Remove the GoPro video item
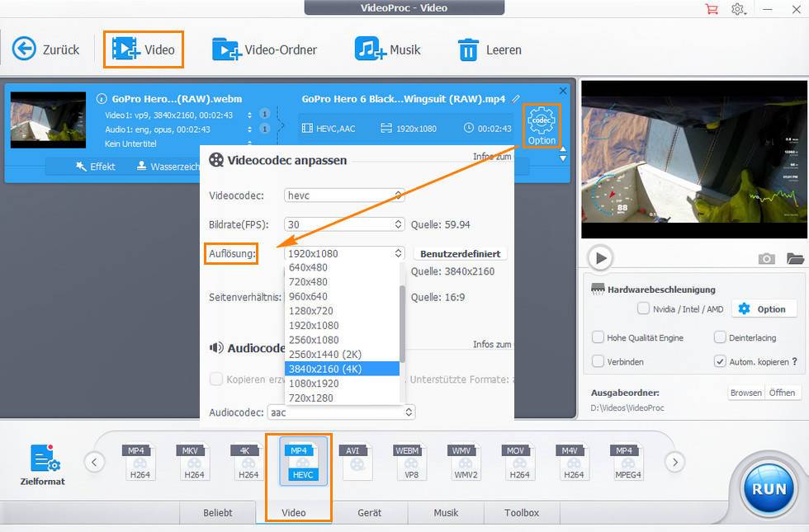809x532 pixels. 563,91
